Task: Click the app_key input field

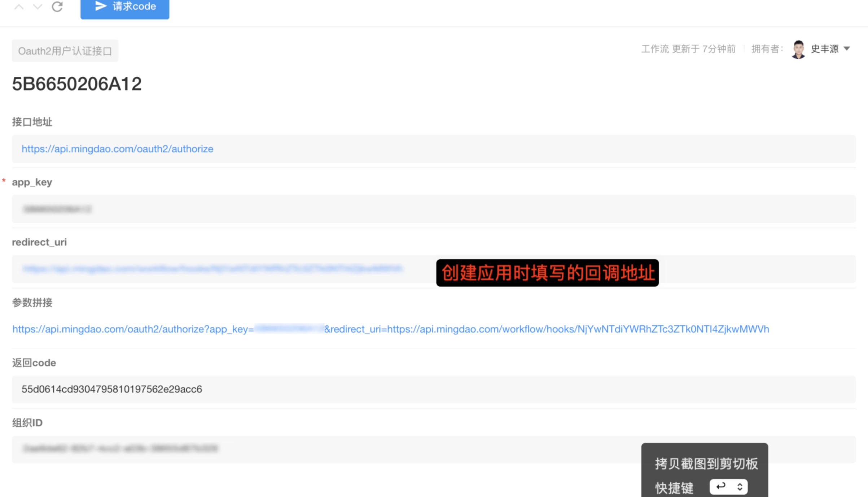Action: pos(433,209)
